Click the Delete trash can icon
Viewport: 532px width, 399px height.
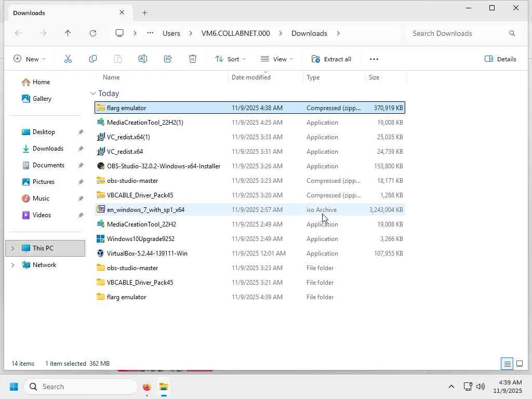(192, 59)
